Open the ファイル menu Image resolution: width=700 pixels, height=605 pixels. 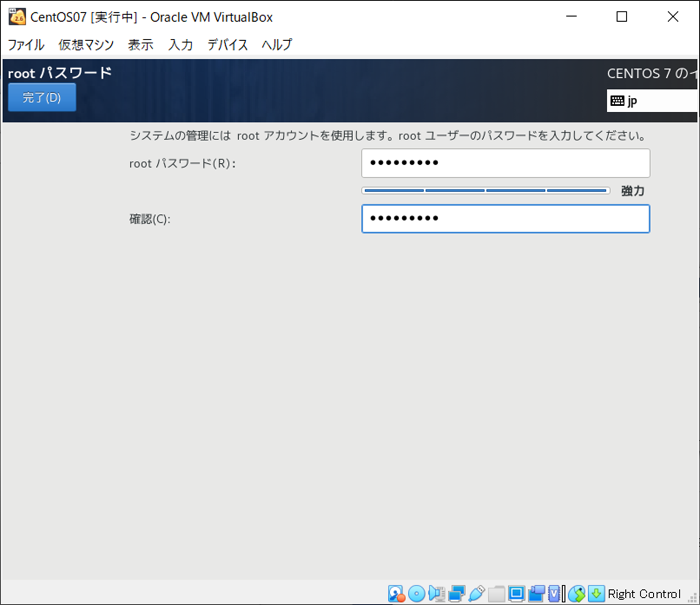pos(26,44)
